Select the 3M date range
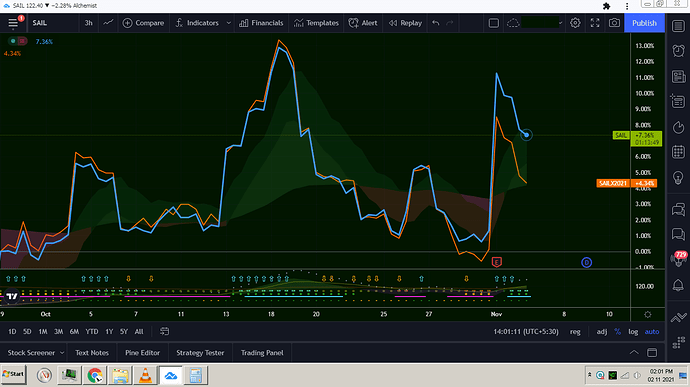This screenshot has width=690, height=387. [x=58, y=332]
